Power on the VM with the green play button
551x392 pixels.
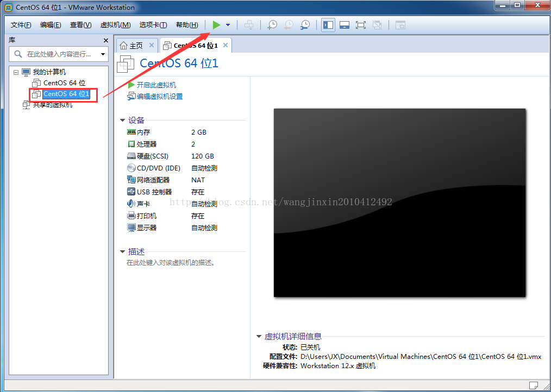click(x=216, y=25)
